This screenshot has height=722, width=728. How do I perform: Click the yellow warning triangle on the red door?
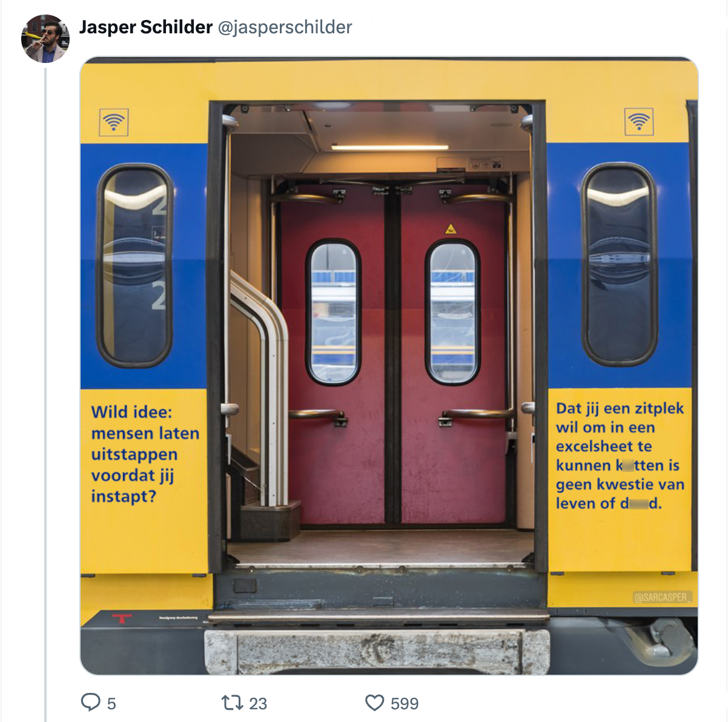(x=451, y=229)
